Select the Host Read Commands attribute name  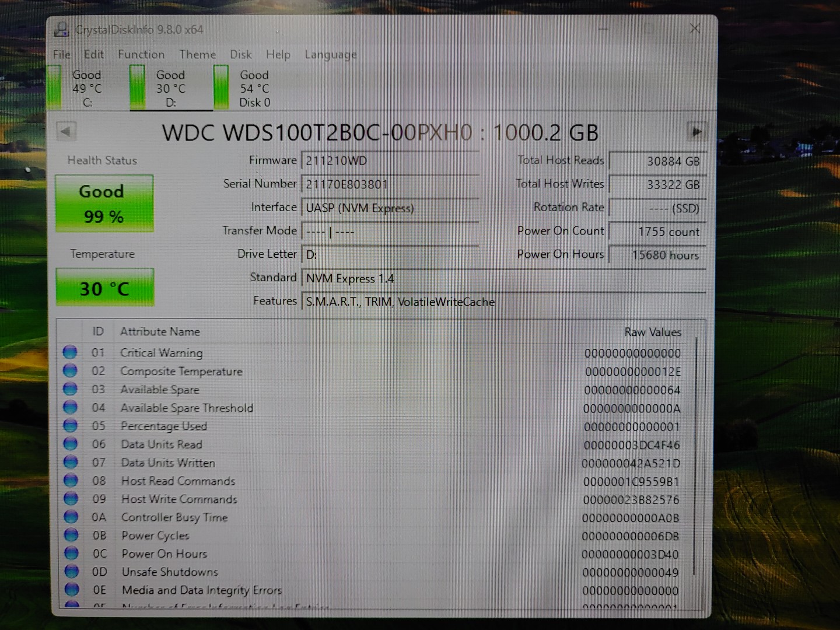pos(178,481)
